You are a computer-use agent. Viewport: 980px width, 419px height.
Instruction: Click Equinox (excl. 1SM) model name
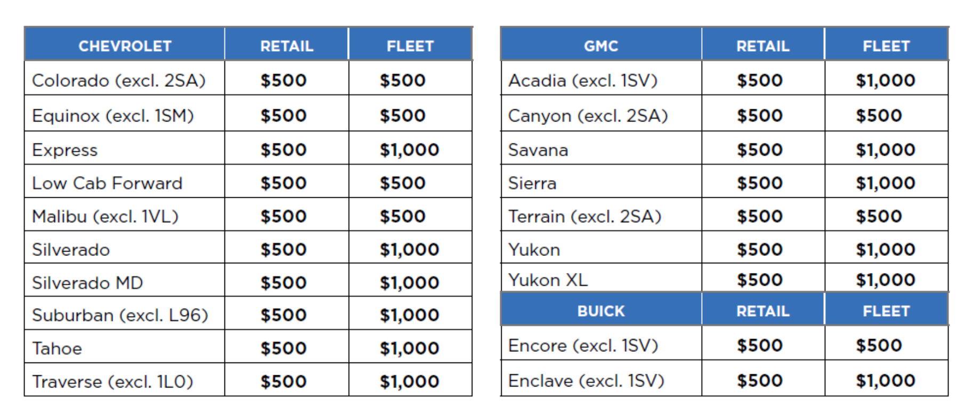(113, 116)
